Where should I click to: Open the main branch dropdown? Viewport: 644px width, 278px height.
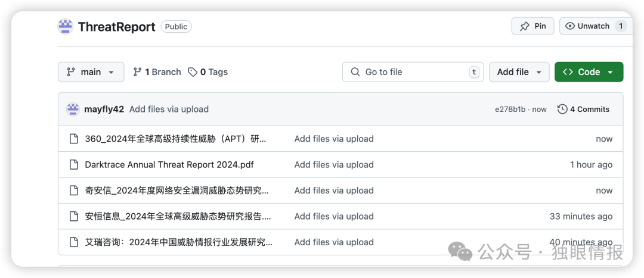(x=91, y=72)
